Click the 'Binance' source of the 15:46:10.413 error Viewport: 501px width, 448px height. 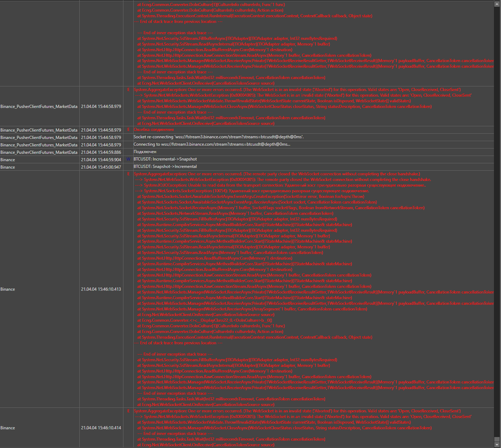pyautogui.click(x=8, y=289)
